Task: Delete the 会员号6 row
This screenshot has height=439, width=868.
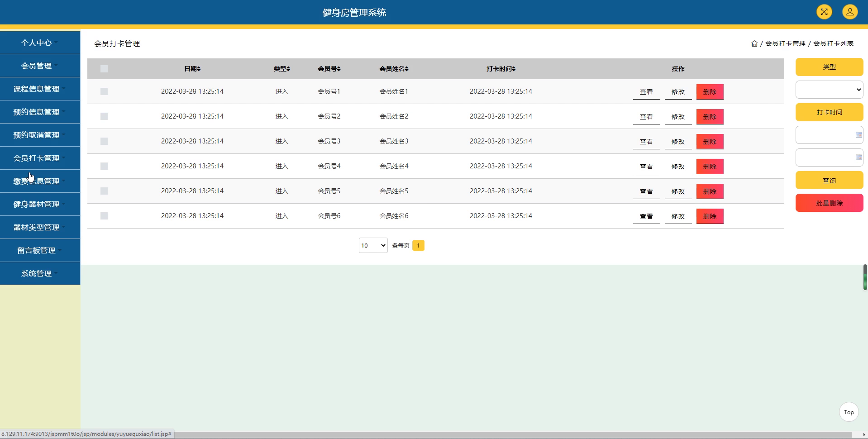Action: 710,216
